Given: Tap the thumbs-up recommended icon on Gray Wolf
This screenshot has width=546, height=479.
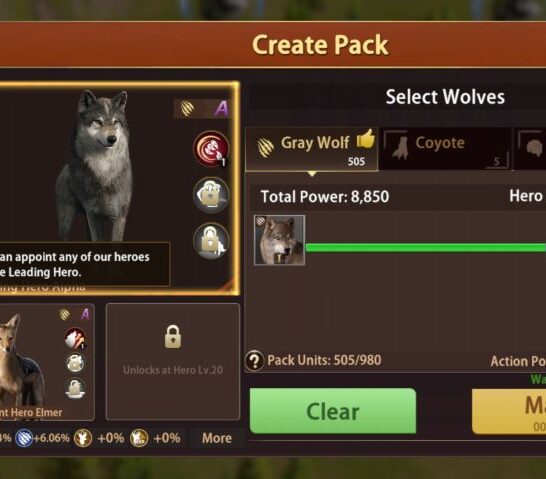Looking at the screenshot, I should click(365, 139).
